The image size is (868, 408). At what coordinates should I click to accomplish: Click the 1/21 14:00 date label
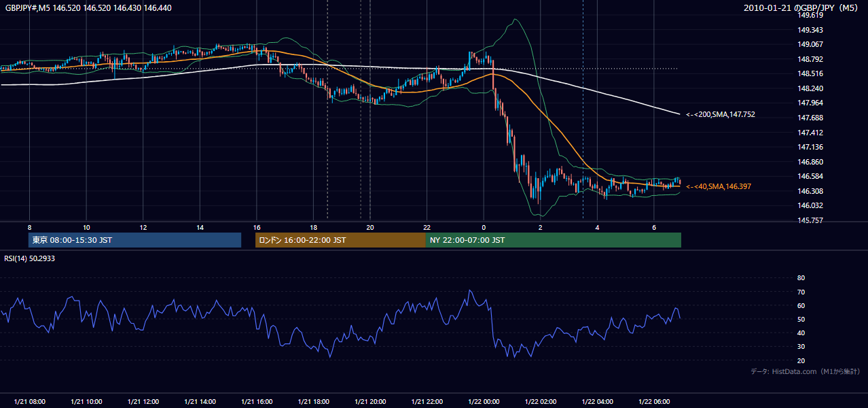click(200, 402)
